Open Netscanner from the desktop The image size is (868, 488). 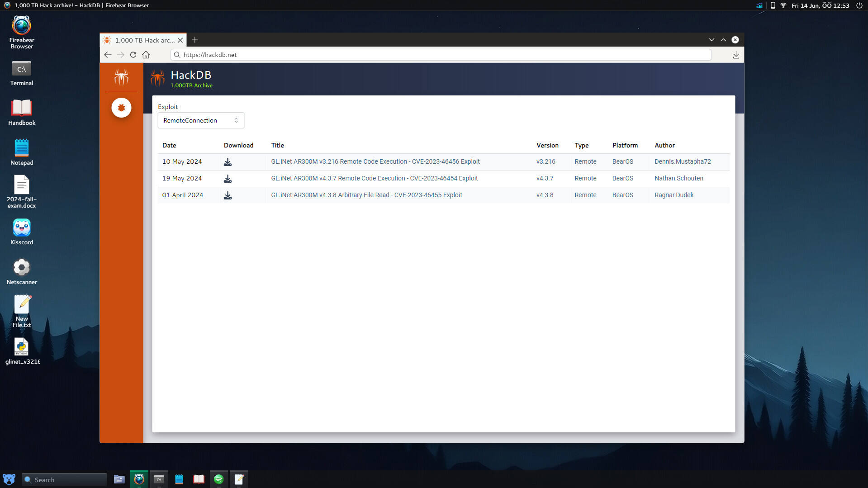point(21,267)
